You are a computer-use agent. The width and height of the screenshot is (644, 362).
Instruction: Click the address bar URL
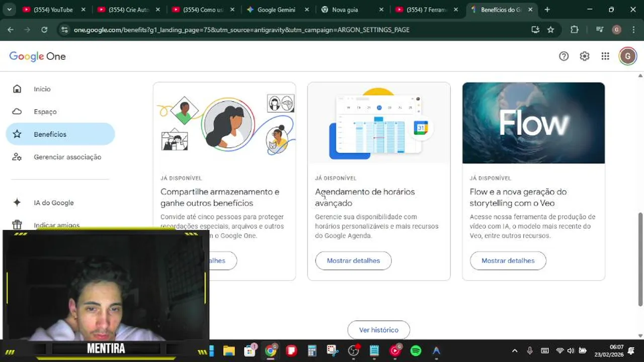click(242, 30)
